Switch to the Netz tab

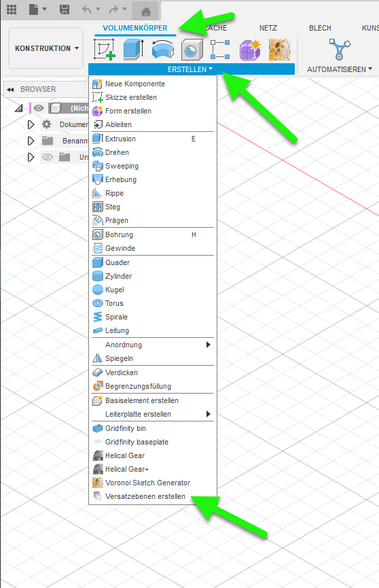coord(268,28)
